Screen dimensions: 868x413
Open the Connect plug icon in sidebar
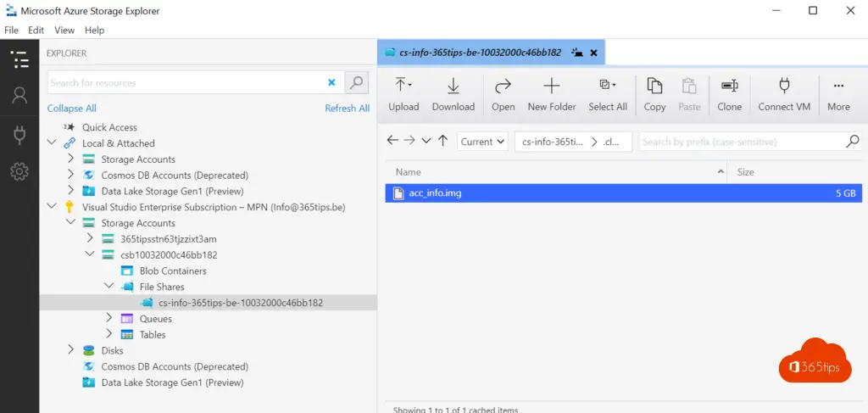[x=19, y=135]
